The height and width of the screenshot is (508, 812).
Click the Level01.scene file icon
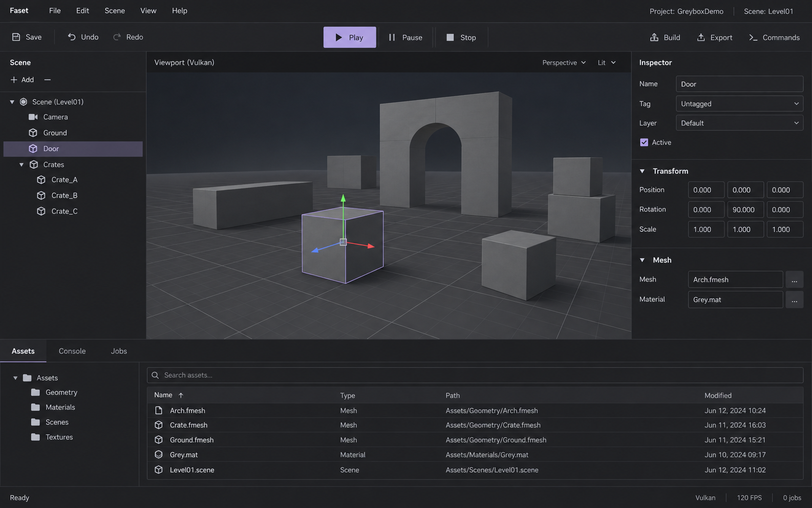point(159,470)
